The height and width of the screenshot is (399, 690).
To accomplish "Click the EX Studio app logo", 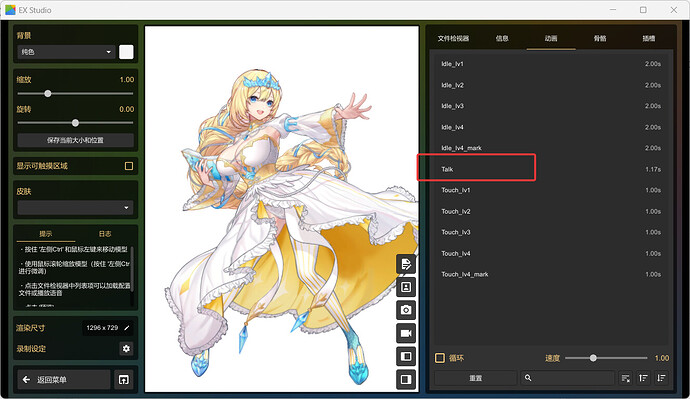I will click(10, 10).
